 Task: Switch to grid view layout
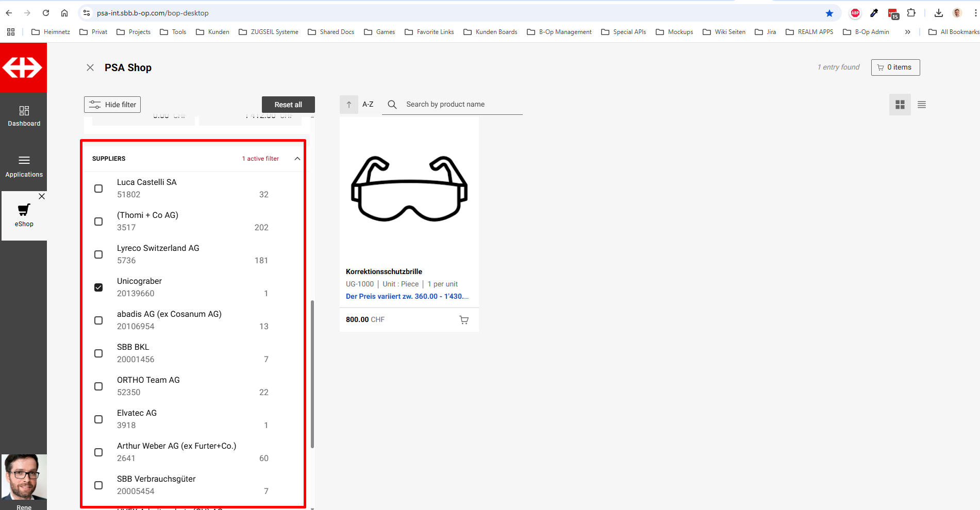click(x=900, y=105)
